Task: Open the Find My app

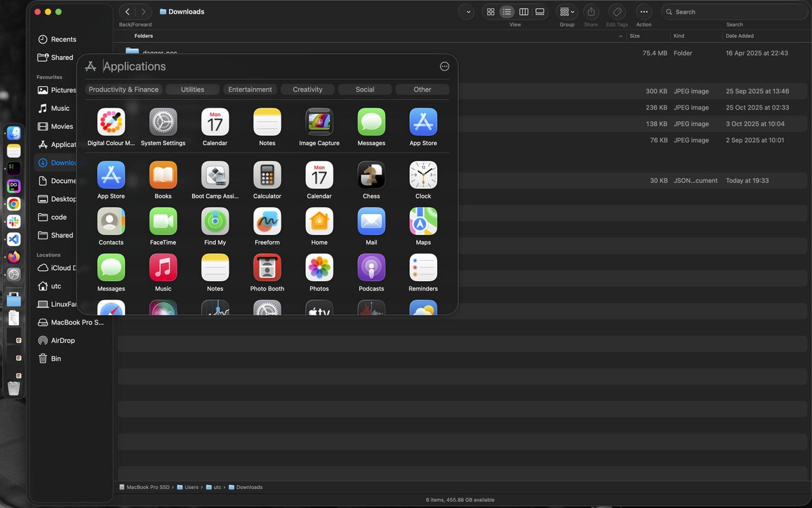Action: (x=215, y=221)
